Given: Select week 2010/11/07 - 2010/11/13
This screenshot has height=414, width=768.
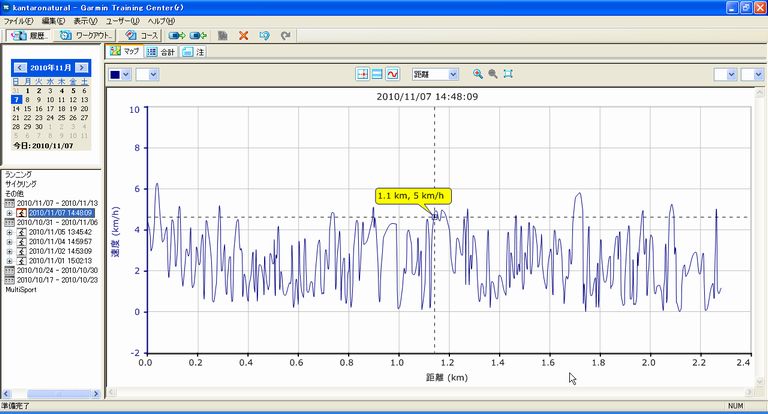Looking at the screenshot, I should pos(57,203).
